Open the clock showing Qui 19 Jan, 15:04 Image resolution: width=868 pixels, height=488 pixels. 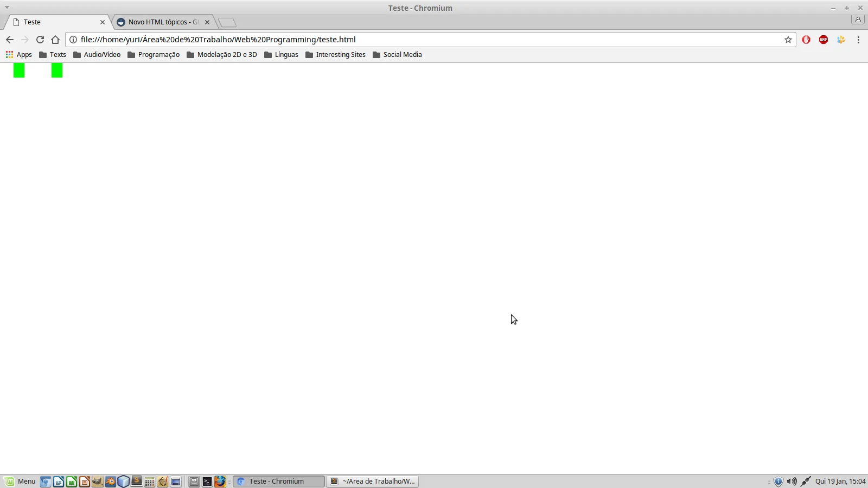click(x=840, y=481)
